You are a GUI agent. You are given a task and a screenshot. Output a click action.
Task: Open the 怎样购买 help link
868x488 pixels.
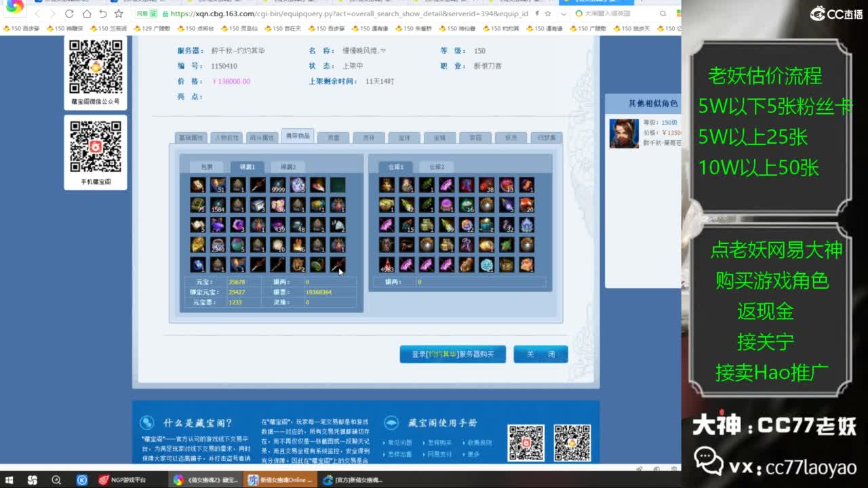[439, 443]
